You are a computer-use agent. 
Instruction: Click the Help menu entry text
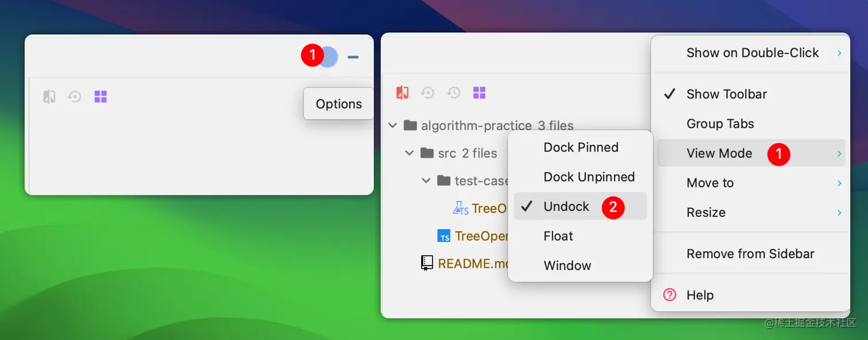tap(700, 295)
